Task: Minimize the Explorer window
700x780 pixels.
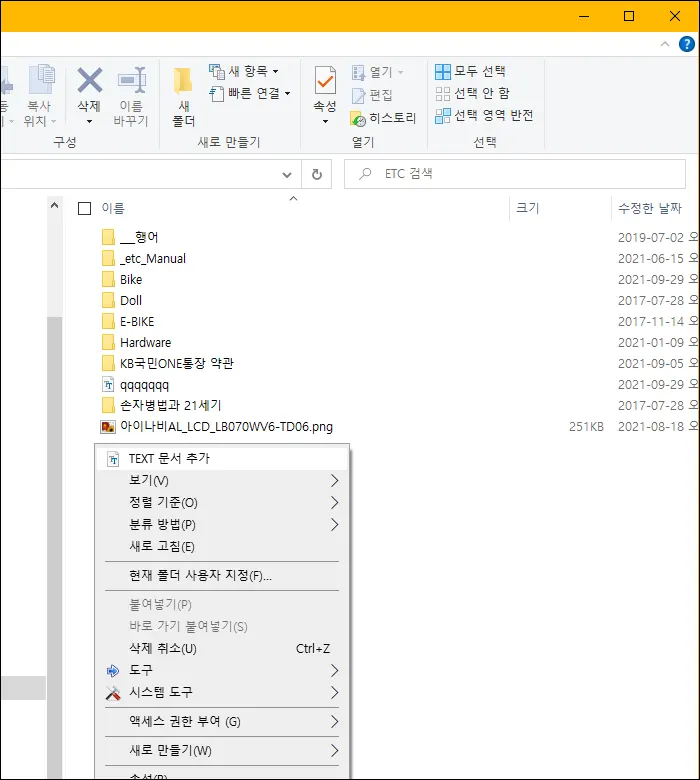Action: coord(584,16)
